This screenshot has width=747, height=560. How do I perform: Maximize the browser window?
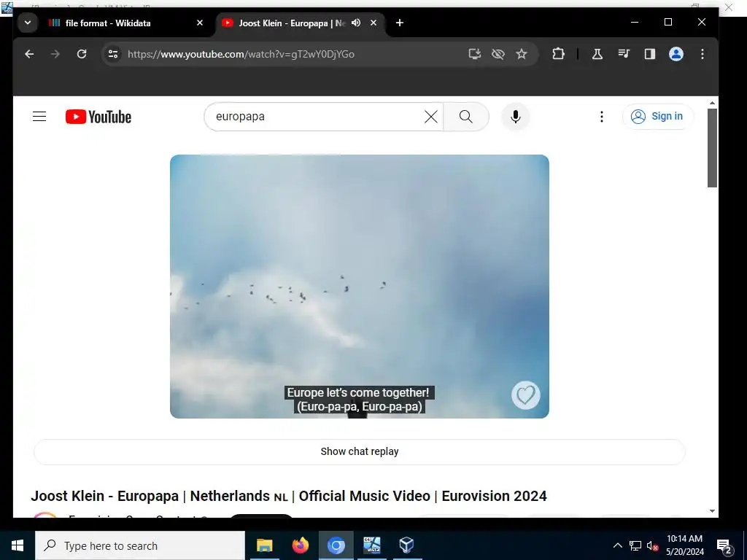tap(668, 23)
